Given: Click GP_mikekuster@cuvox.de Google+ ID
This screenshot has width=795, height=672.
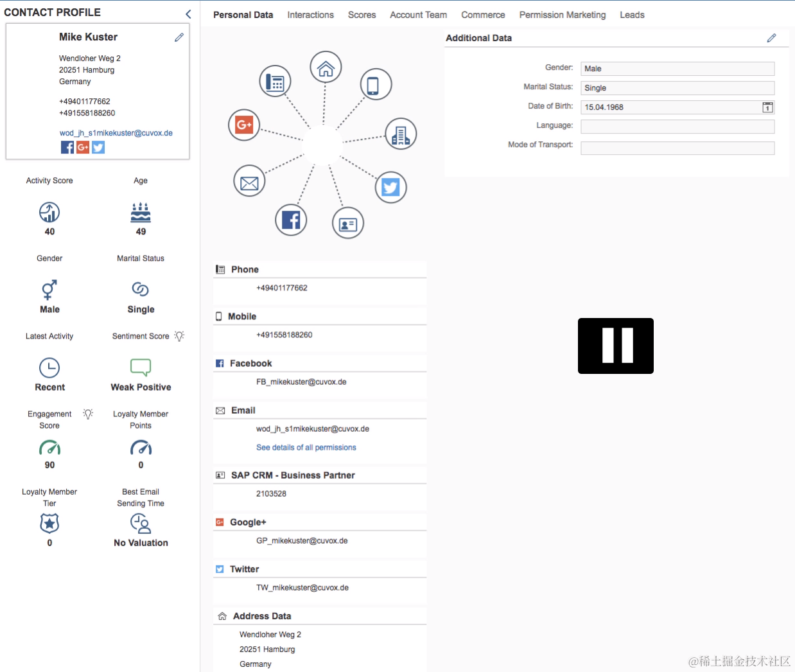Looking at the screenshot, I should point(302,540).
